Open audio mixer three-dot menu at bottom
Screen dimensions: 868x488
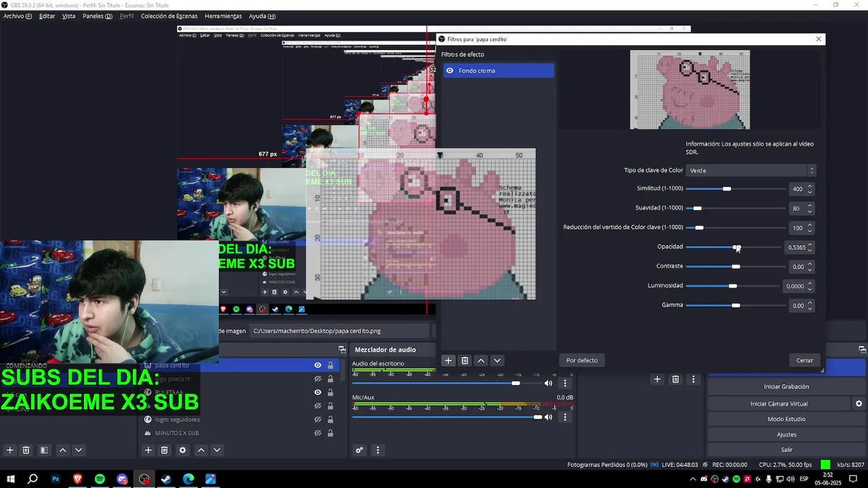pyautogui.click(x=378, y=450)
